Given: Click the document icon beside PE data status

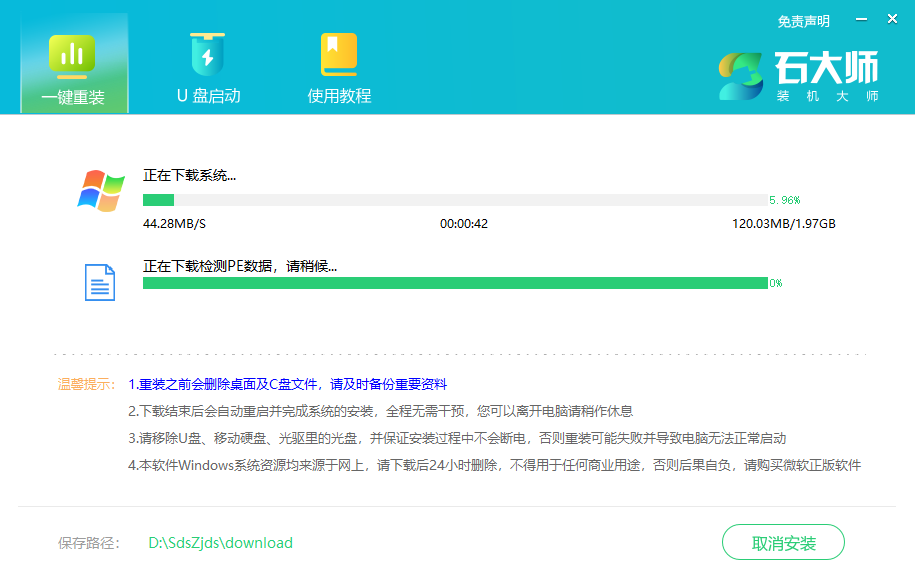Looking at the screenshot, I should click(100, 281).
